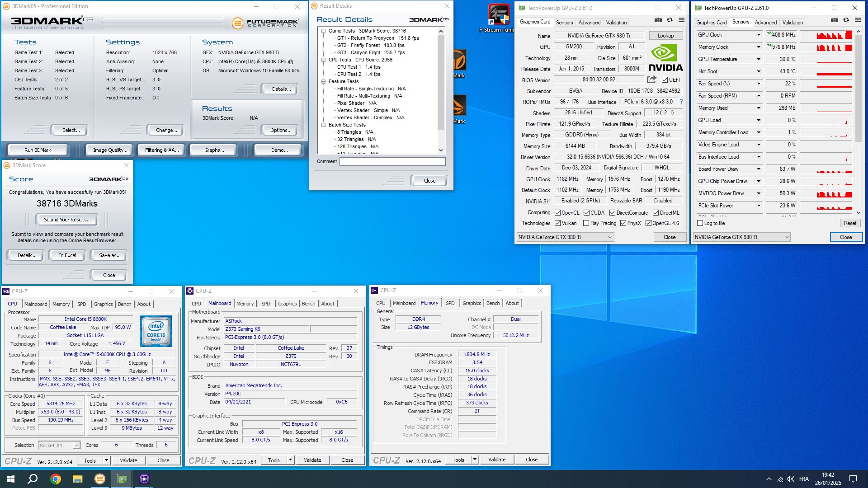Switch to 3DMark05 via its taskbar icon

coord(99,479)
